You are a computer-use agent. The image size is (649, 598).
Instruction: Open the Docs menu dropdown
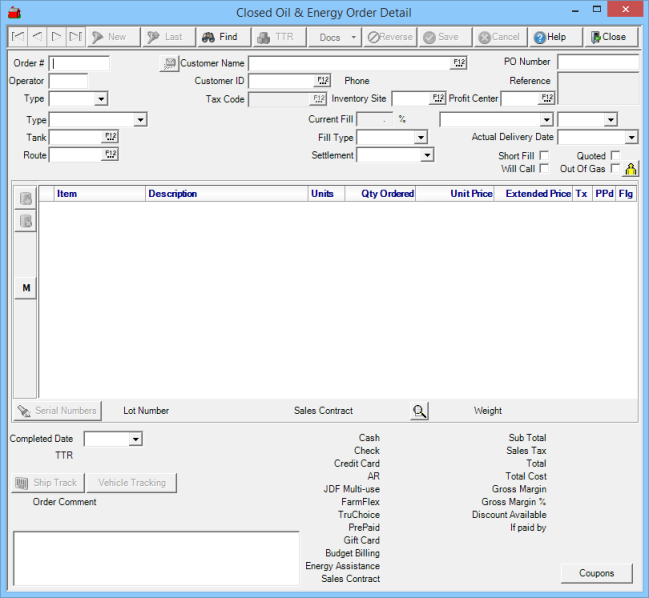click(335, 37)
